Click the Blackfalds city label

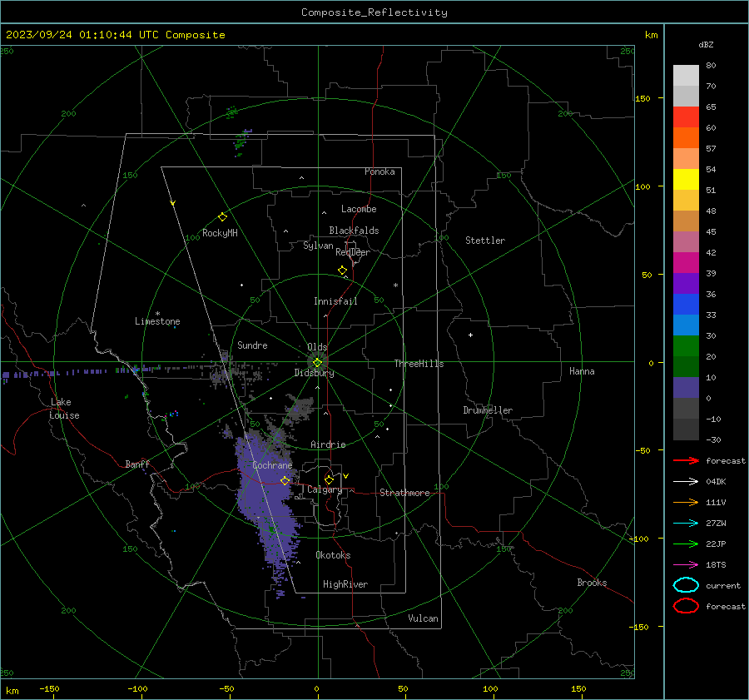(354, 231)
